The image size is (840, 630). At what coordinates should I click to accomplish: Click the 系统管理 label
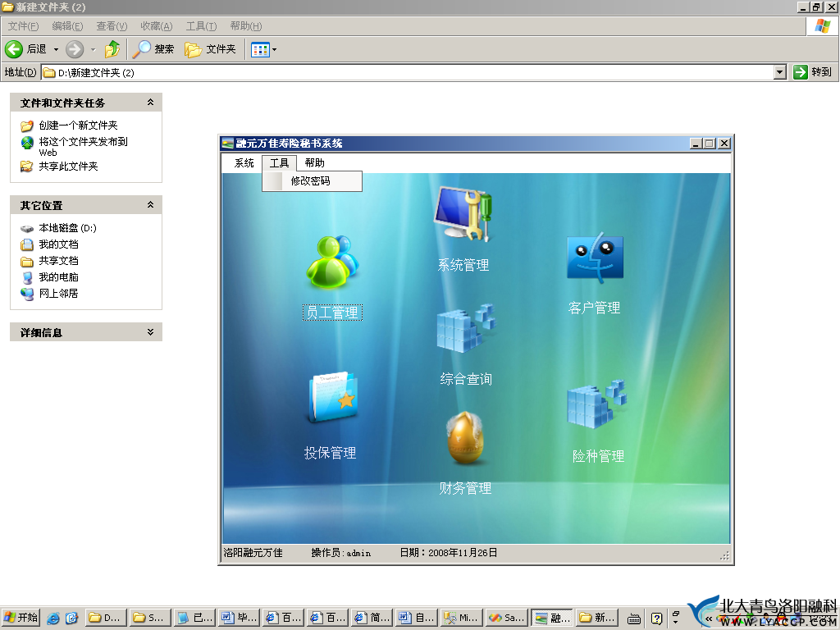pos(463,265)
